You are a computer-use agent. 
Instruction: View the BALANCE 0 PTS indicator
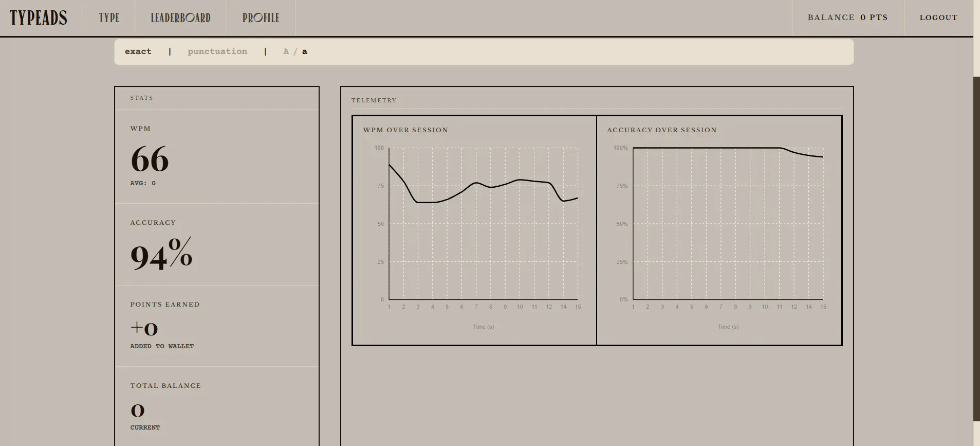point(847,17)
